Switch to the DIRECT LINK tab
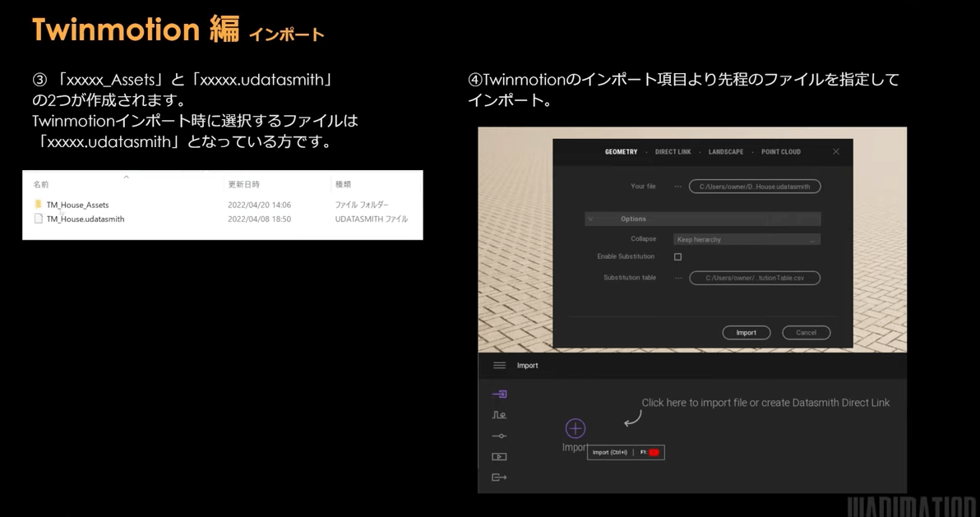The height and width of the screenshot is (517, 980). (x=673, y=152)
